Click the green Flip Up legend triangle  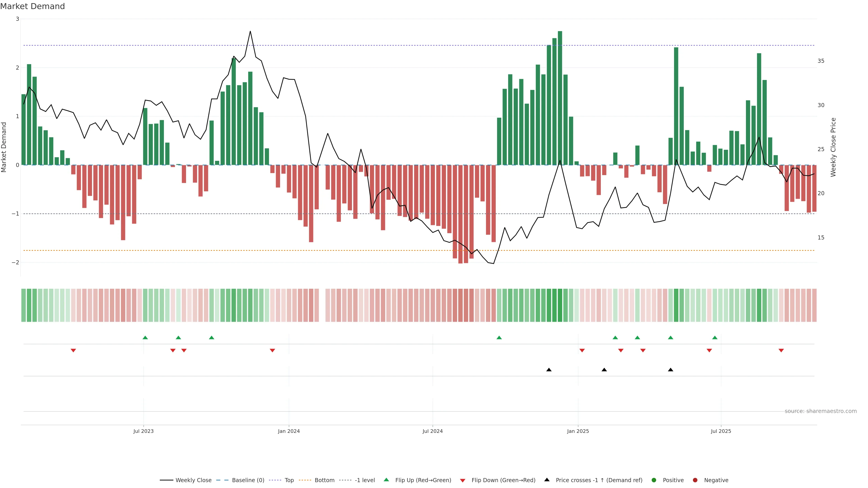(x=387, y=480)
